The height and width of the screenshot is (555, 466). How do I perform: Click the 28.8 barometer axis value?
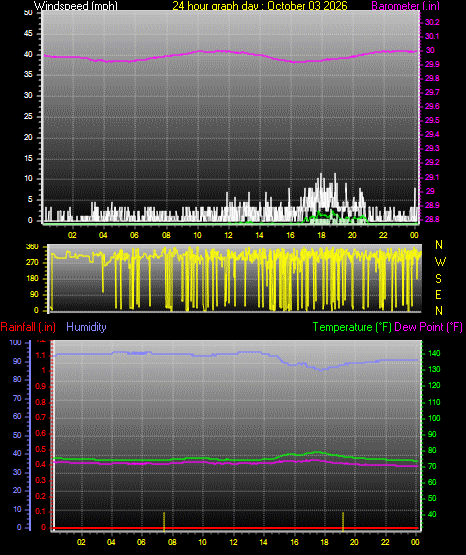coord(432,219)
